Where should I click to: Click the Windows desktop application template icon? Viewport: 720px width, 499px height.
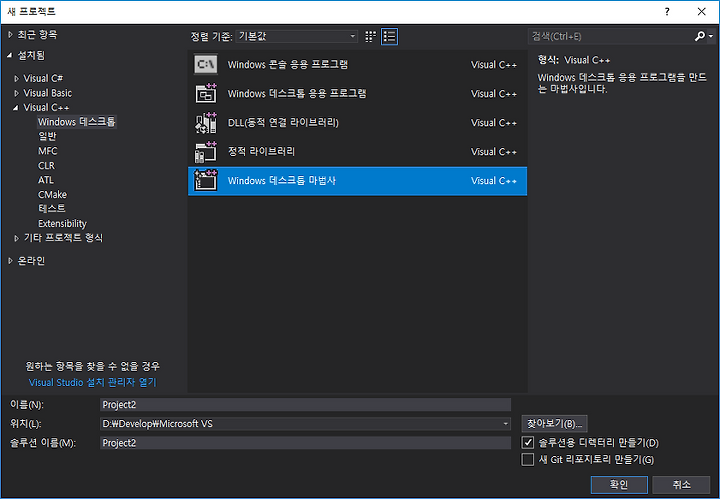(205, 94)
